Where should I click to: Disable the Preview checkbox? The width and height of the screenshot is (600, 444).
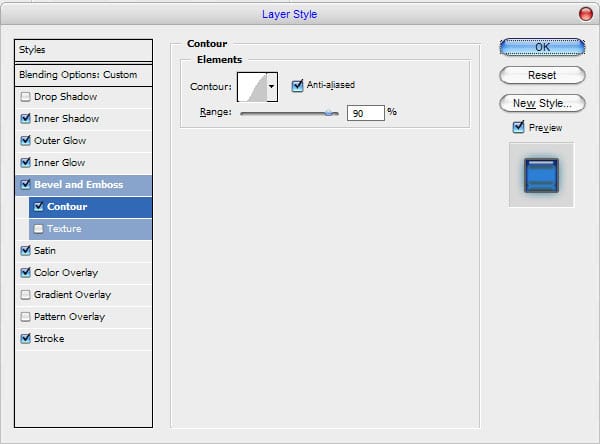tap(518, 127)
